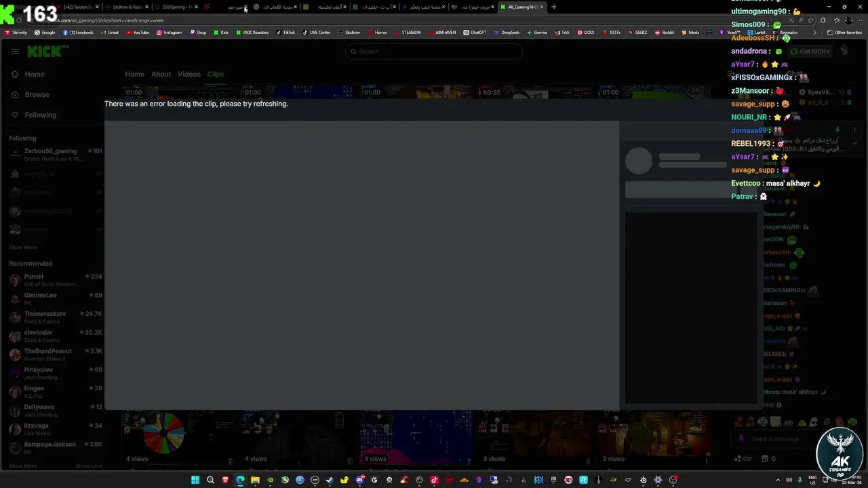
Task: Collapse recommended list with Show Less
Action: point(89,466)
